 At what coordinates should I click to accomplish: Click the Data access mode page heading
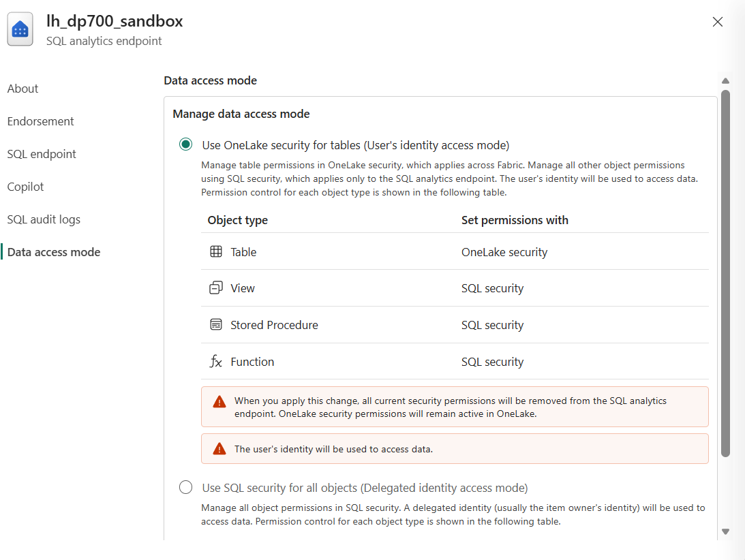coord(210,81)
